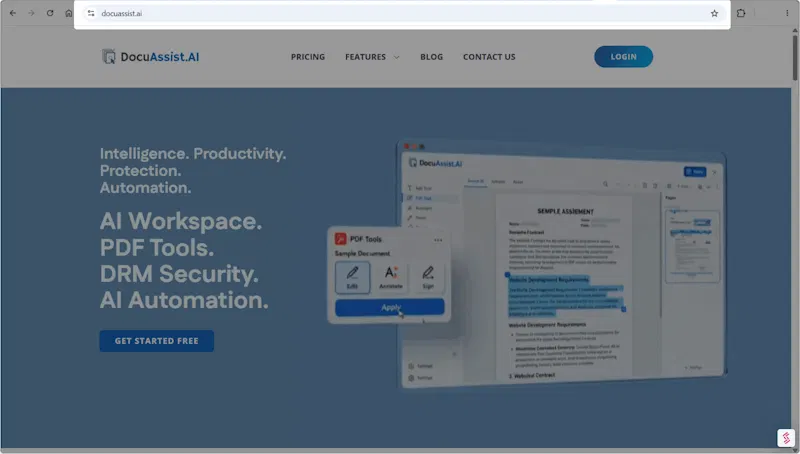The height and width of the screenshot is (454, 800).
Task: Click the browser forward arrow
Action: (x=31, y=13)
